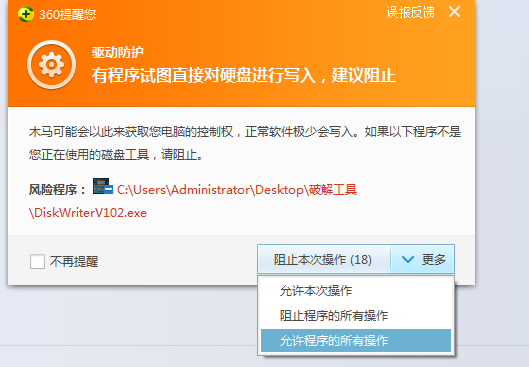Enable the 不再提醒 checkbox
Screen dimensions: 529x367
tap(37, 261)
